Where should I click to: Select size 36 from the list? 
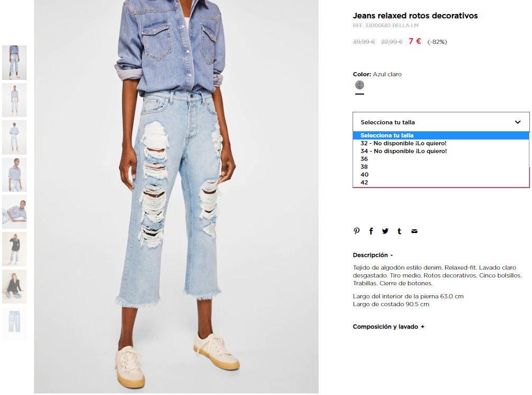(x=441, y=159)
